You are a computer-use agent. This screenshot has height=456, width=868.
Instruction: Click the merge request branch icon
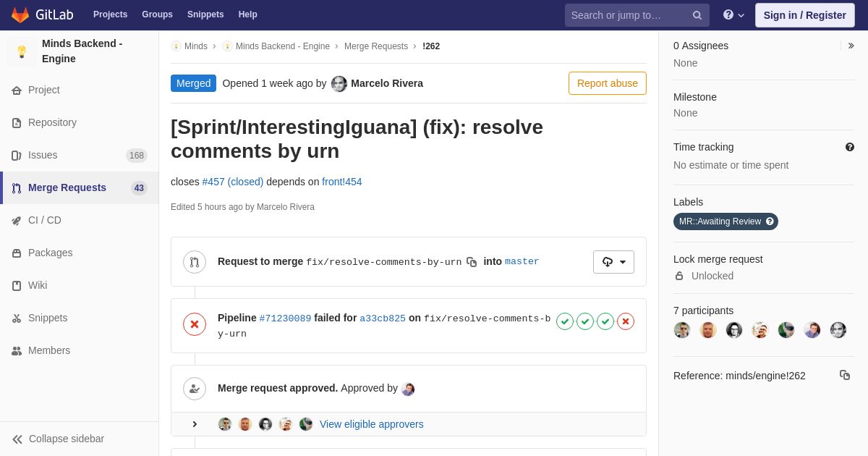(x=195, y=262)
